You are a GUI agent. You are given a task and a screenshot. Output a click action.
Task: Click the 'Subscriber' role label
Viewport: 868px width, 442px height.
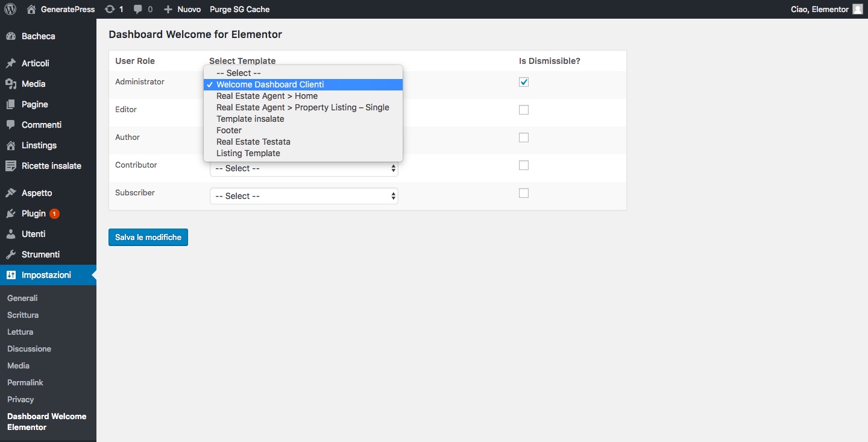pos(135,193)
